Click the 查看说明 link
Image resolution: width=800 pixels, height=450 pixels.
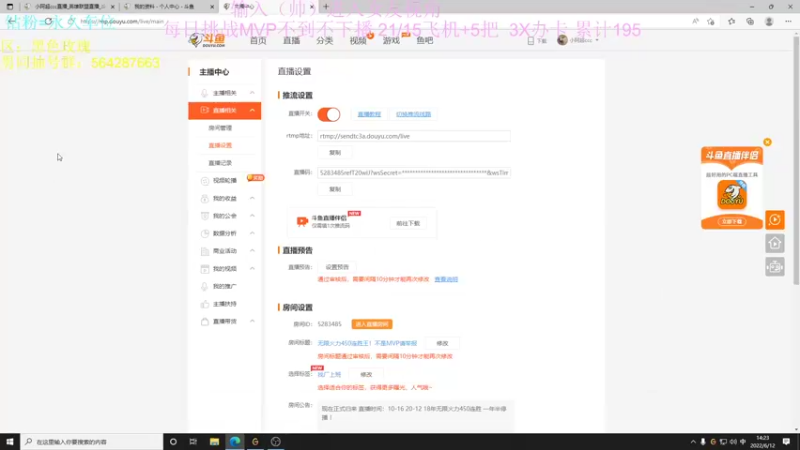(x=446, y=280)
